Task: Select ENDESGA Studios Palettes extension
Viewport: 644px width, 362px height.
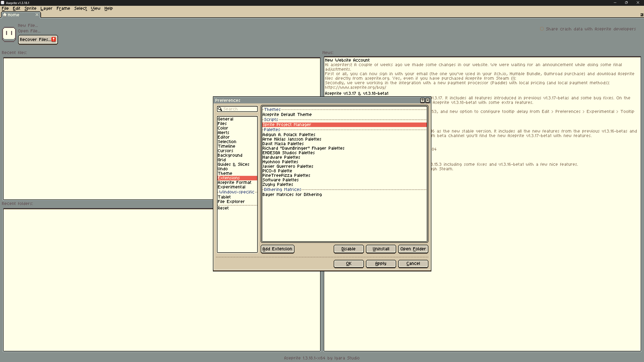Action: click(344, 153)
